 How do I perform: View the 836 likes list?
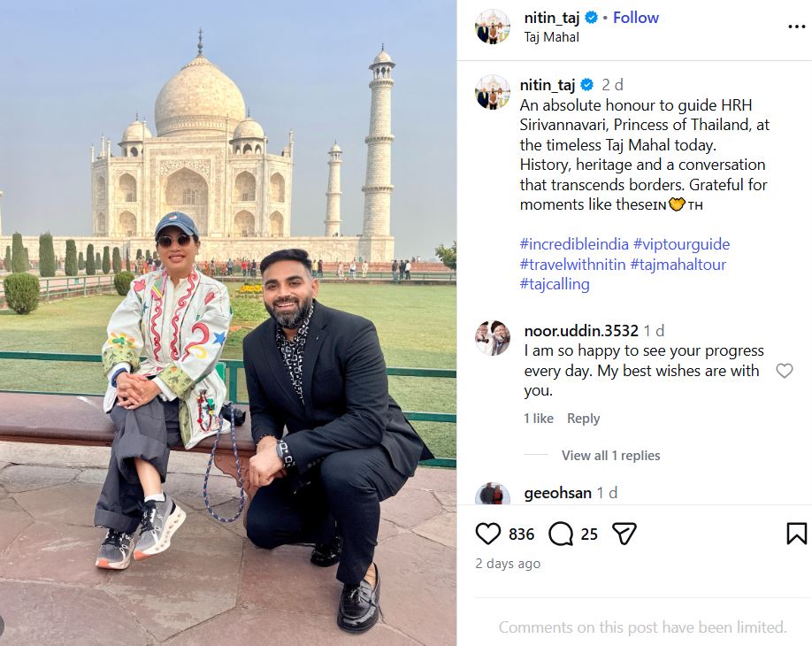[522, 534]
